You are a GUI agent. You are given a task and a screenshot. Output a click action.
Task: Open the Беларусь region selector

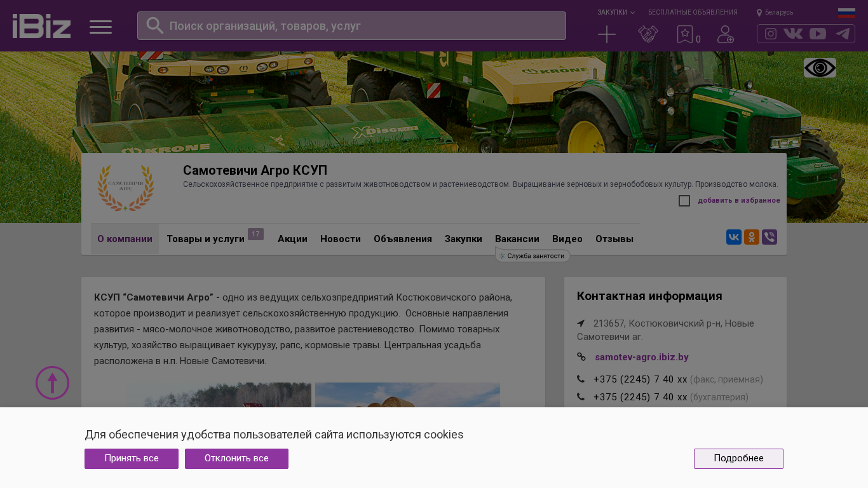pos(775,13)
